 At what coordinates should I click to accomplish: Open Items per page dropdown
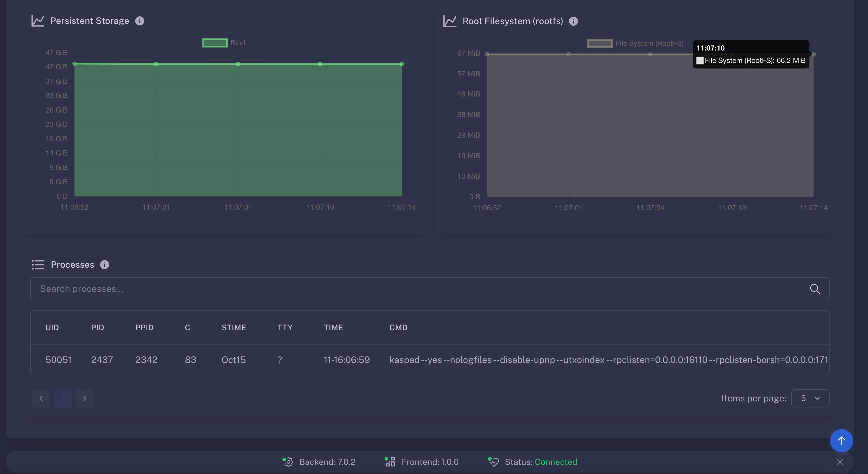tap(810, 398)
